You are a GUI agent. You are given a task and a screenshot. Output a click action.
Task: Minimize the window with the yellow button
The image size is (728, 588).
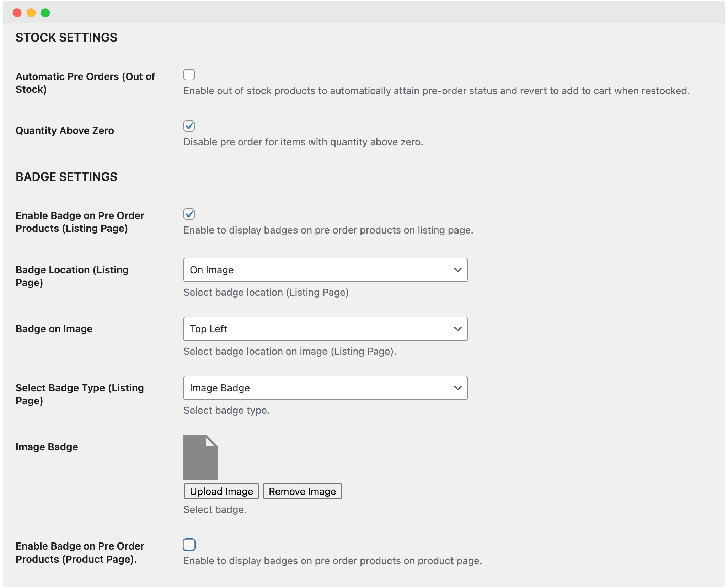click(x=31, y=12)
